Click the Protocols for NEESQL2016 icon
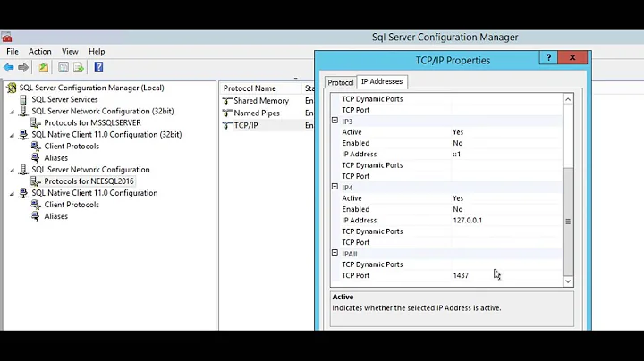Viewport: 644px width, 361px height. [x=36, y=181]
